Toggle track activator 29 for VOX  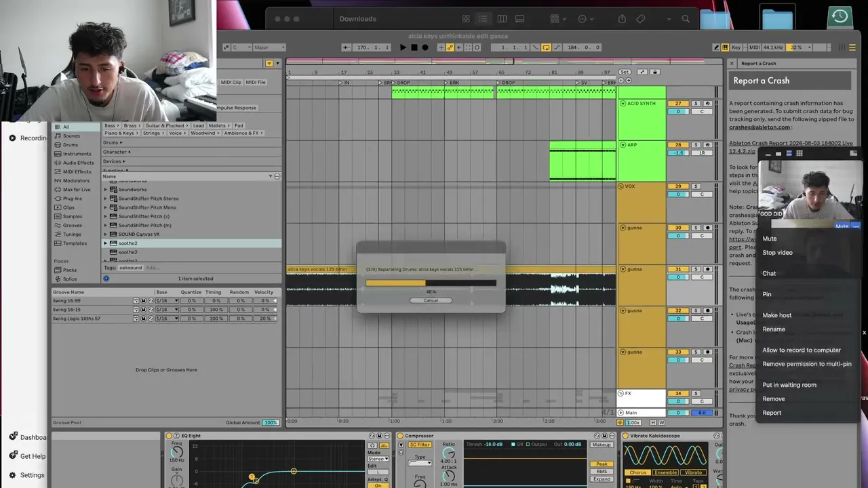(x=678, y=186)
